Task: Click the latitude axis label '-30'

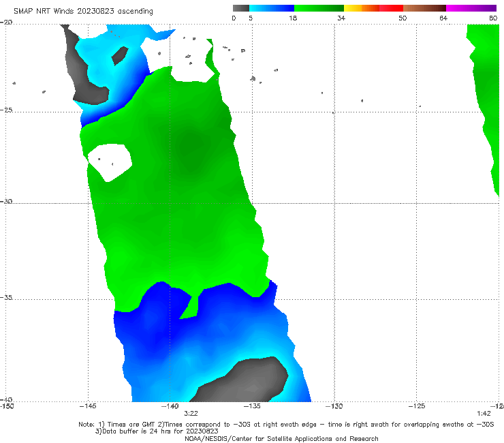Action: (6, 201)
